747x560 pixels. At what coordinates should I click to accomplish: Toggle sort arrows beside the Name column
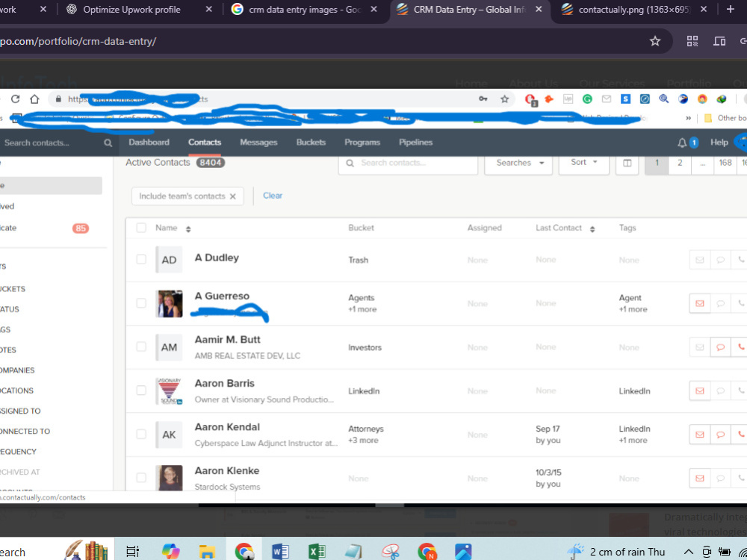pyautogui.click(x=188, y=229)
